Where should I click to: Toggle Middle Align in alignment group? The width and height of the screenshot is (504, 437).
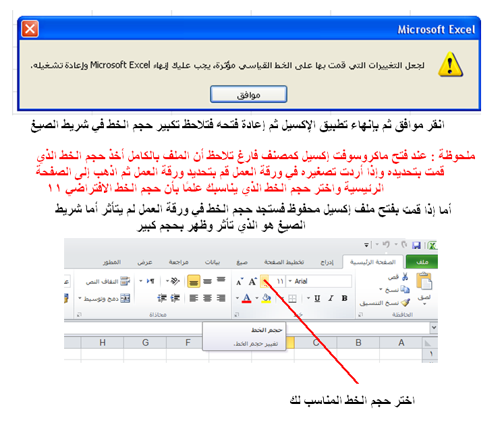[x=208, y=281]
